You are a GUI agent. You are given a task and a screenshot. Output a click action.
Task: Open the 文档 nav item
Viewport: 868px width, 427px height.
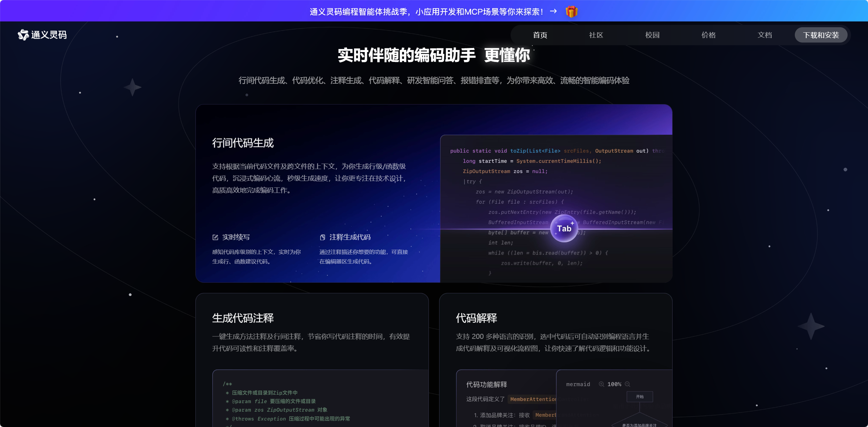765,35
